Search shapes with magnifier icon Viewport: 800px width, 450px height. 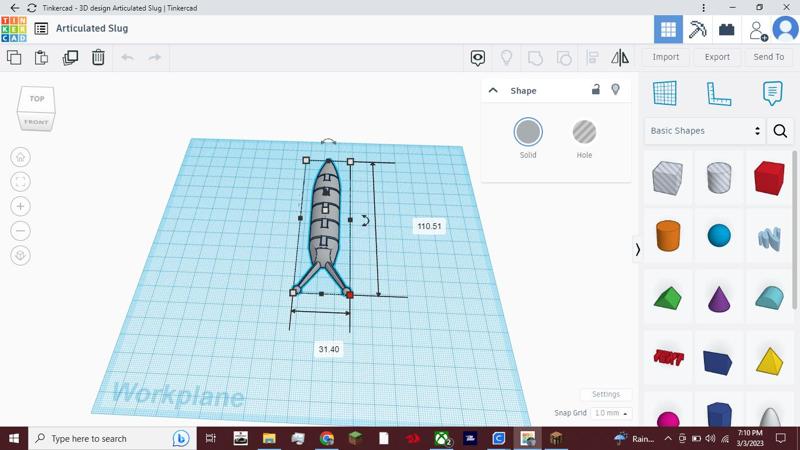tap(780, 131)
